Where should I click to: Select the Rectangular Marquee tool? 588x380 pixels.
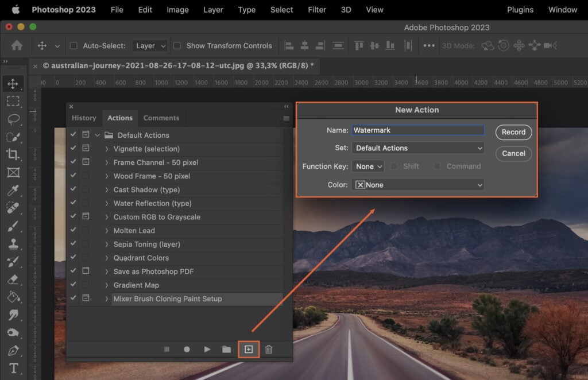point(13,102)
